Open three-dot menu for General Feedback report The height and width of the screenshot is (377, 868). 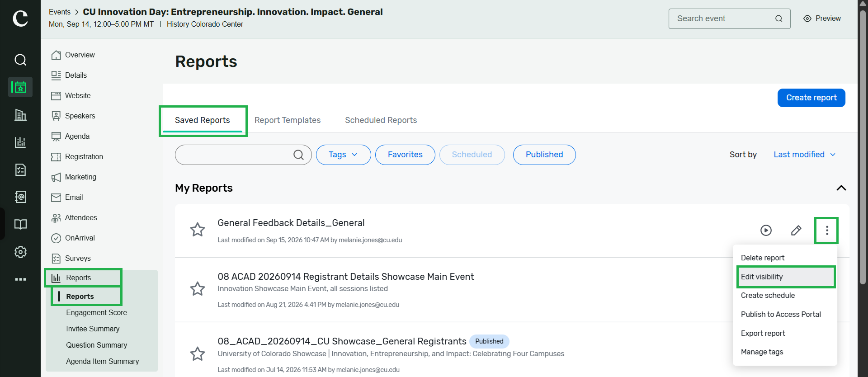827,231
